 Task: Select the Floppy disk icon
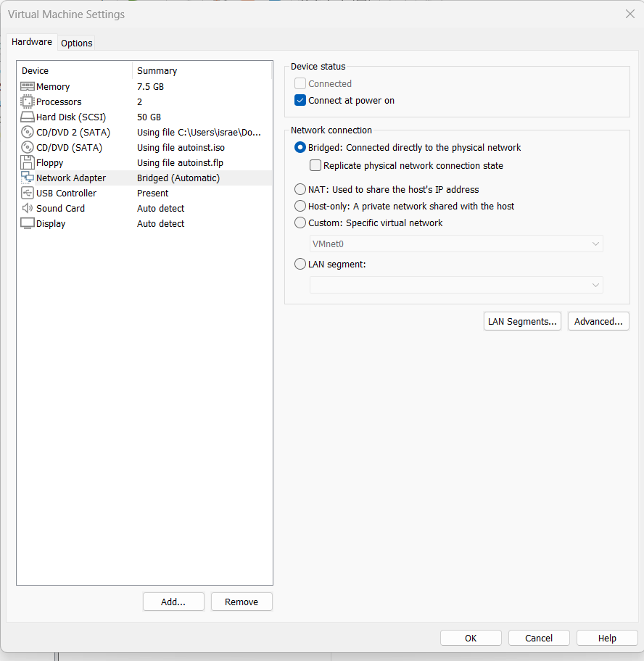[28, 163]
